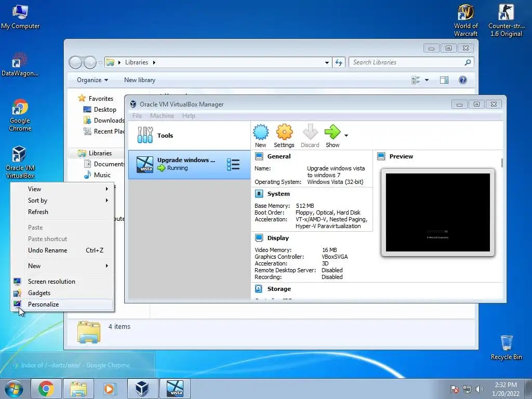Viewport: 532px width, 399px height.
Task: Click the green Show arrow icon
Action: coord(332,132)
